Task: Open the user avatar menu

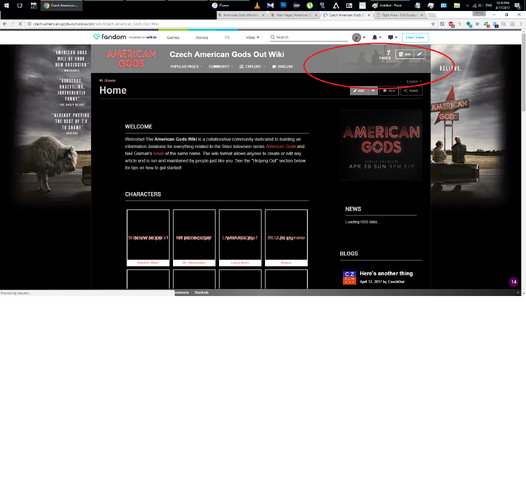Action: coord(358,38)
